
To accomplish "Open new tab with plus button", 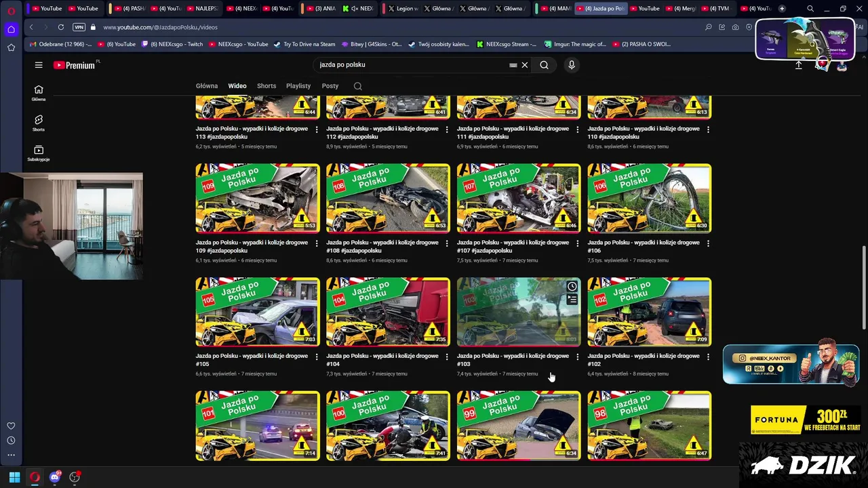I will [782, 8].
